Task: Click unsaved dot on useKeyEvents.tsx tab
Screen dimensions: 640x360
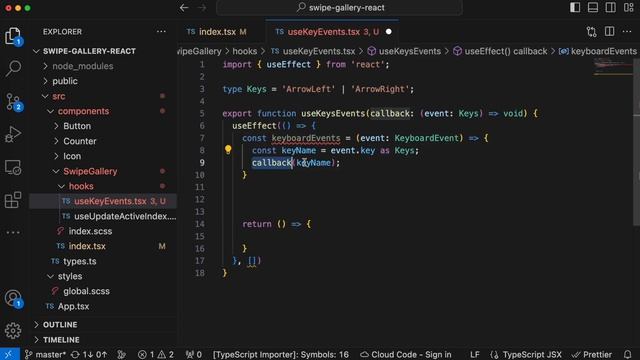Action: (389, 31)
